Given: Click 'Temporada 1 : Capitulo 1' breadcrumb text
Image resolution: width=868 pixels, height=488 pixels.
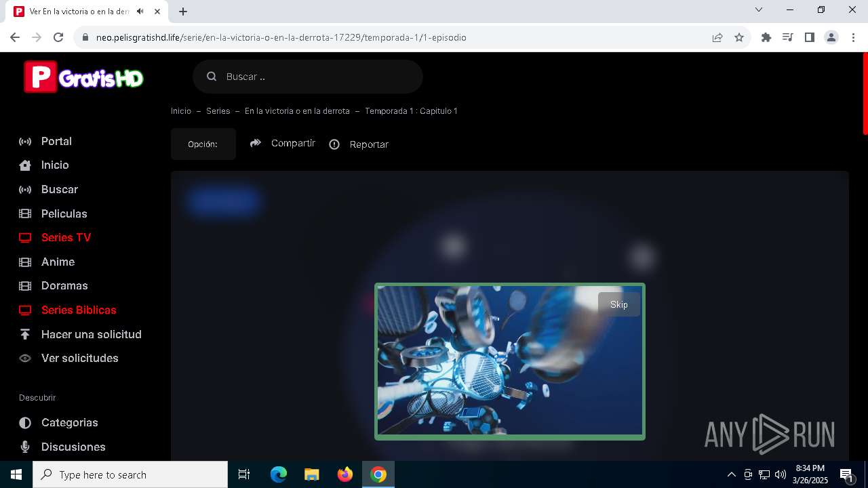Looking at the screenshot, I should coord(411,111).
